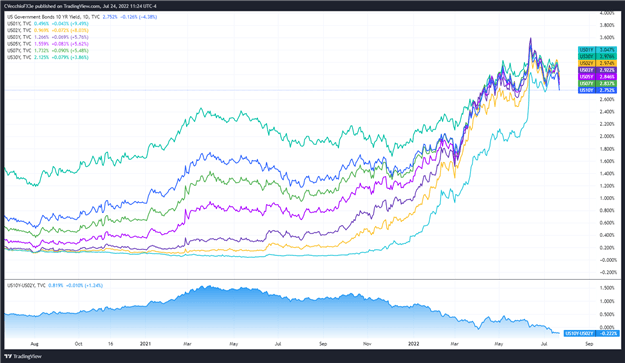
Task: Click the 3.600% price scale label
Action: 607,37
